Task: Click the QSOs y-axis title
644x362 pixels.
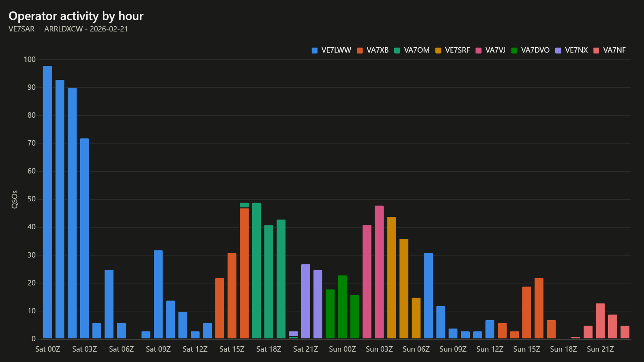Action: click(15, 199)
